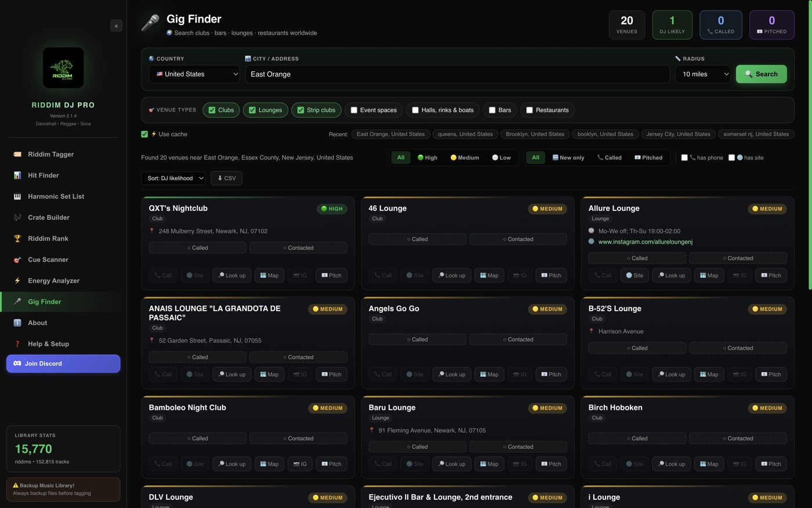Open map for Allure Lounge
The height and width of the screenshot is (508, 812).
(x=709, y=275)
